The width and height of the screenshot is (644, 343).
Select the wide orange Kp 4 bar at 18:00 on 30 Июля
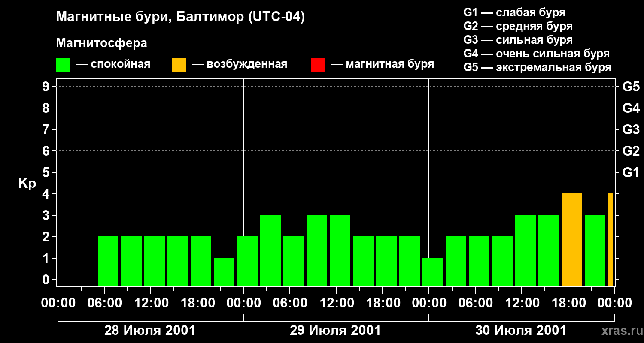coord(572,240)
